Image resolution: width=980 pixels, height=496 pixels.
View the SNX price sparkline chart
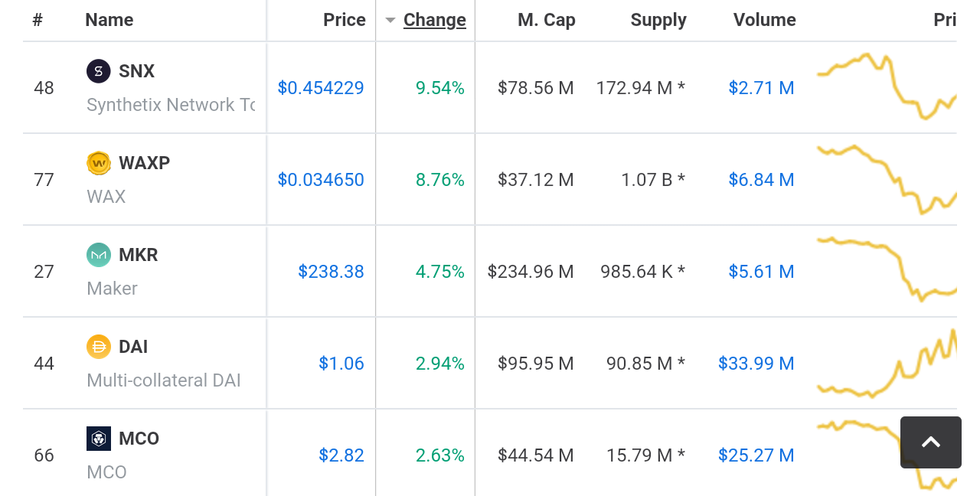886,86
